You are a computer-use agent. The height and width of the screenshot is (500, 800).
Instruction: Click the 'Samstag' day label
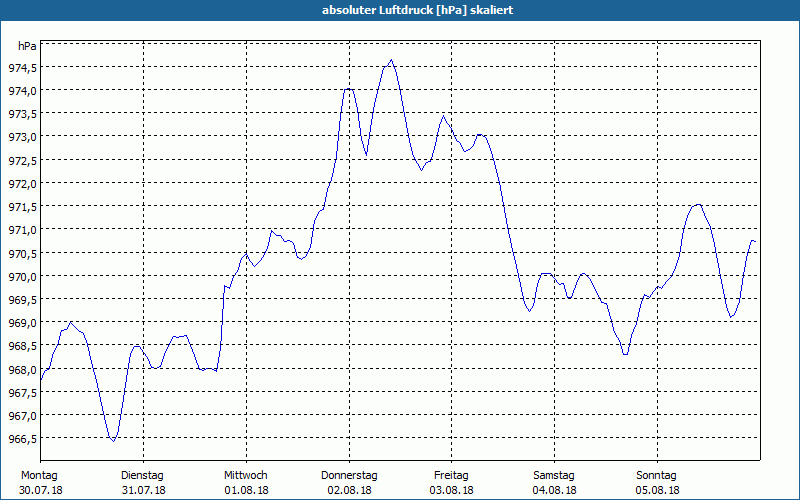(554, 476)
